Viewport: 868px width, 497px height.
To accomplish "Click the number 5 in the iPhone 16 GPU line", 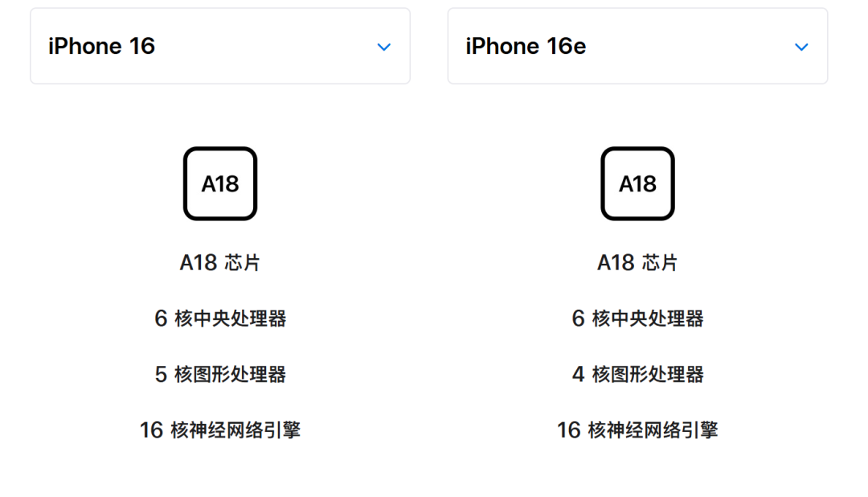I will [161, 375].
